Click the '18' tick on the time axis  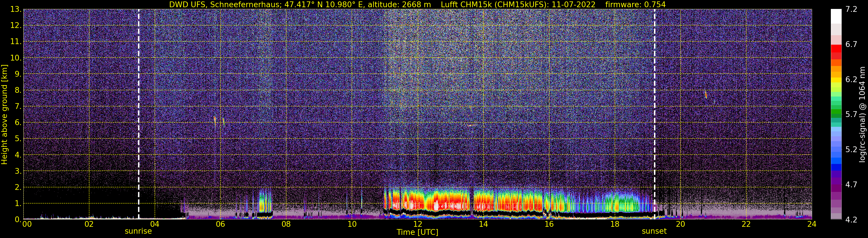pos(614,224)
